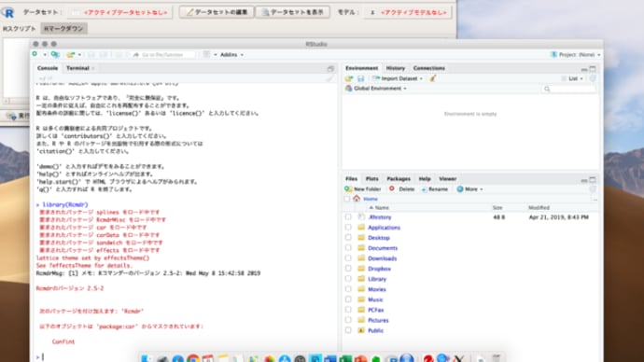Open the Documents folder link
This screenshot has width=644, height=362.
[x=383, y=248]
